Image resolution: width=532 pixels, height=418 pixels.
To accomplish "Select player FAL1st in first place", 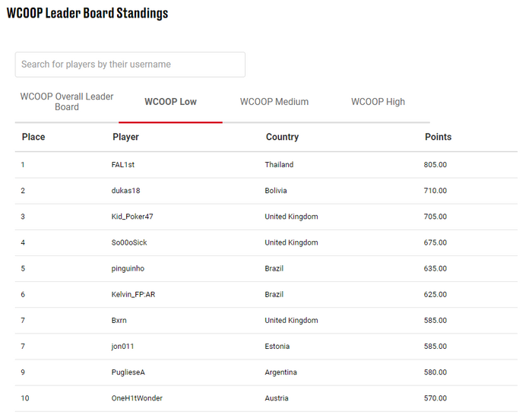I will [x=123, y=165].
